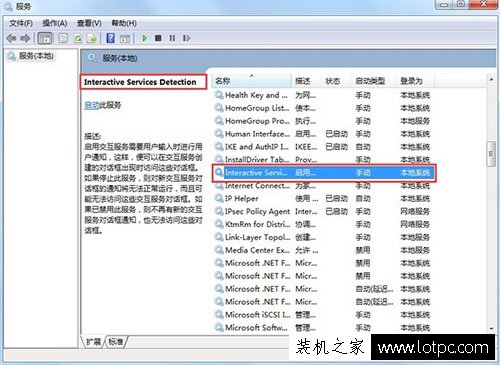
Task: Select the IKE and AuthIP service row
Action: 323,147
